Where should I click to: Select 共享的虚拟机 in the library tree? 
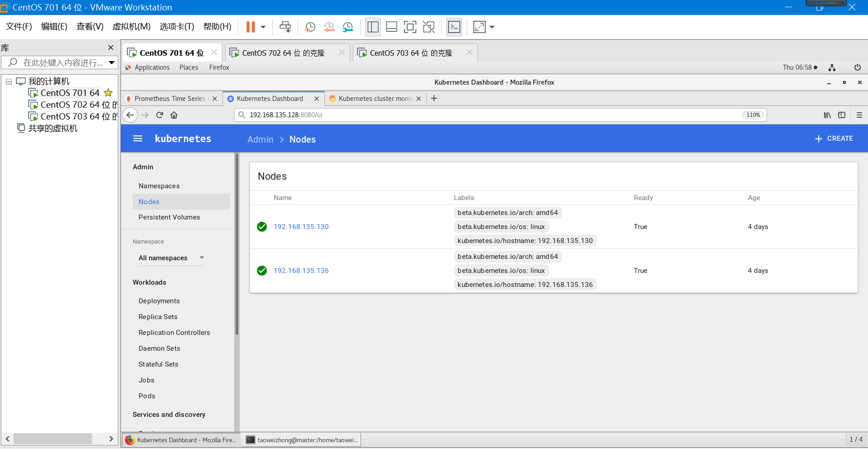point(48,128)
